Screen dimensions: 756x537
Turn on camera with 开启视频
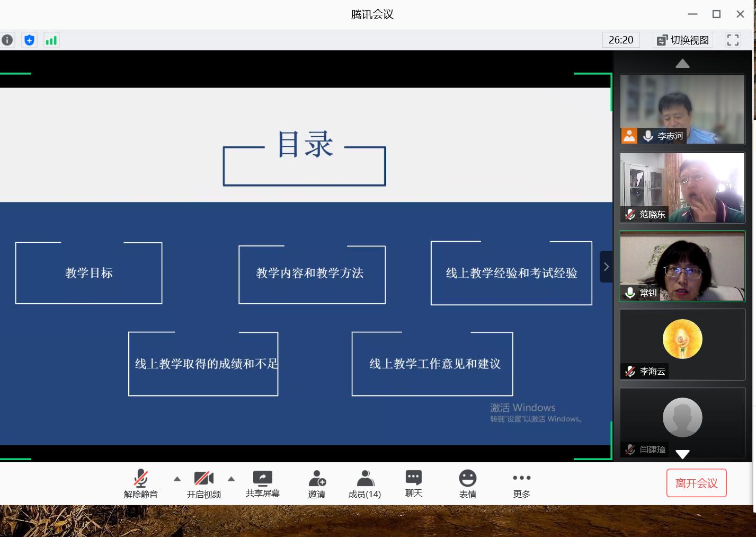point(204,483)
